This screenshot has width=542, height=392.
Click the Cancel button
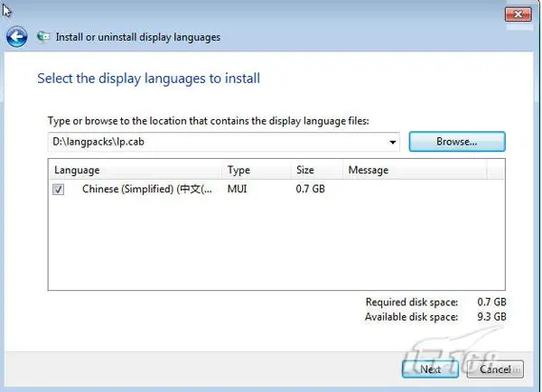coord(495,369)
